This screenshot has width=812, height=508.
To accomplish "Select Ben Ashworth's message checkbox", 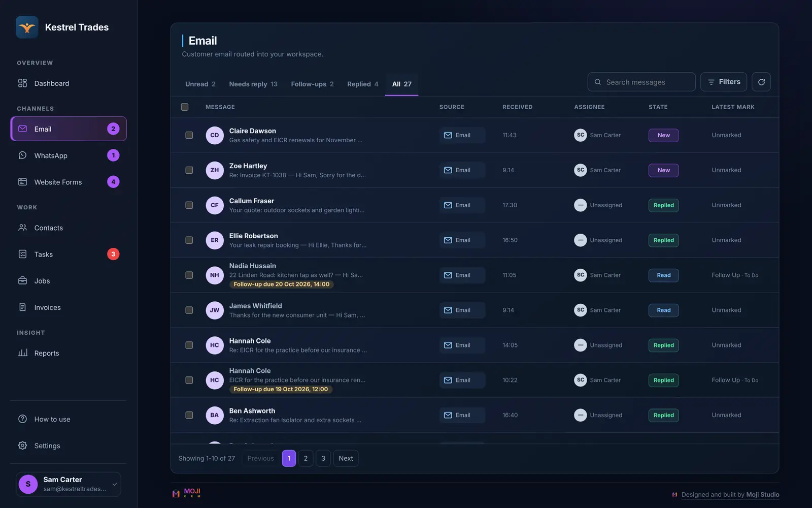I will [x=189, y=415].
